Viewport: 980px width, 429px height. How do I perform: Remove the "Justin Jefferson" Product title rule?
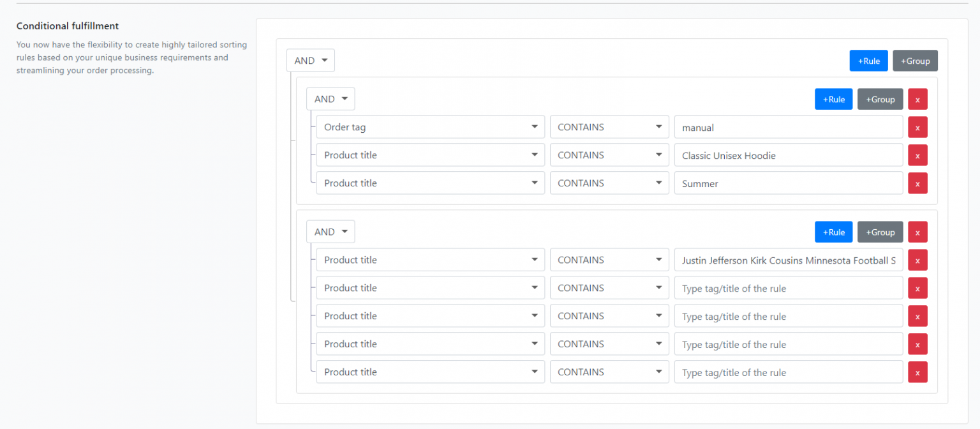click(917, 260)
